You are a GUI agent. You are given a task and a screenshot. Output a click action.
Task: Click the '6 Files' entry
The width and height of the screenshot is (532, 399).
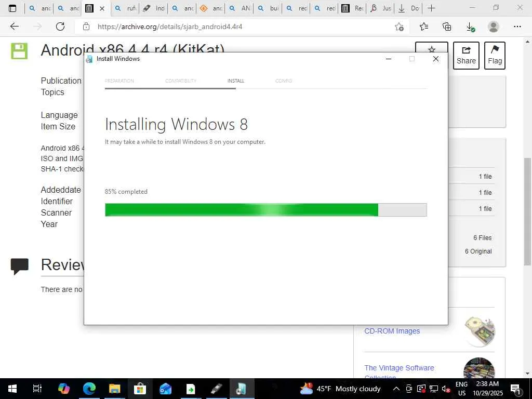(483, 238)
